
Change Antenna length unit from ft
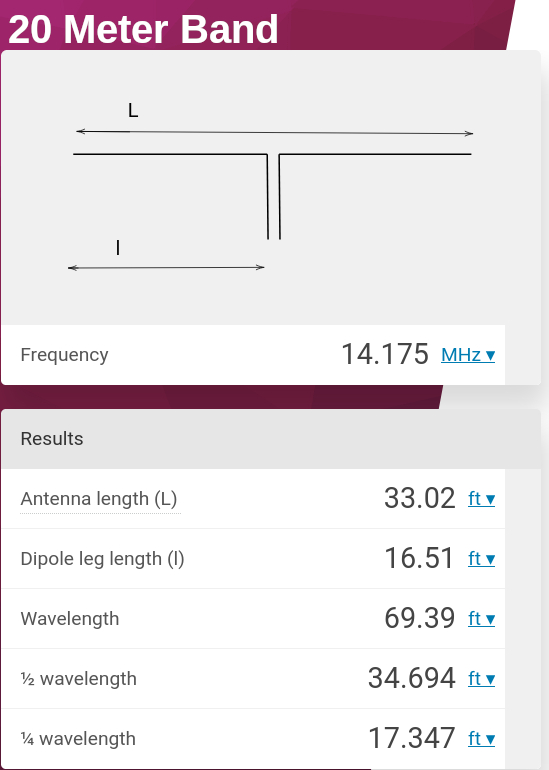pyautogui.click(x=481, y=498)
